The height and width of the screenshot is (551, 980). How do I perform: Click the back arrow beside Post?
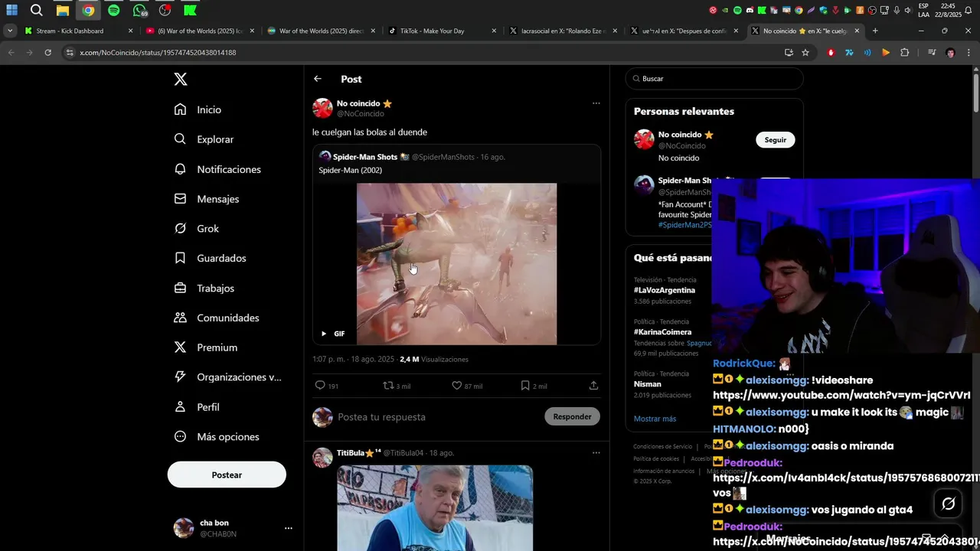click(318, 79)
